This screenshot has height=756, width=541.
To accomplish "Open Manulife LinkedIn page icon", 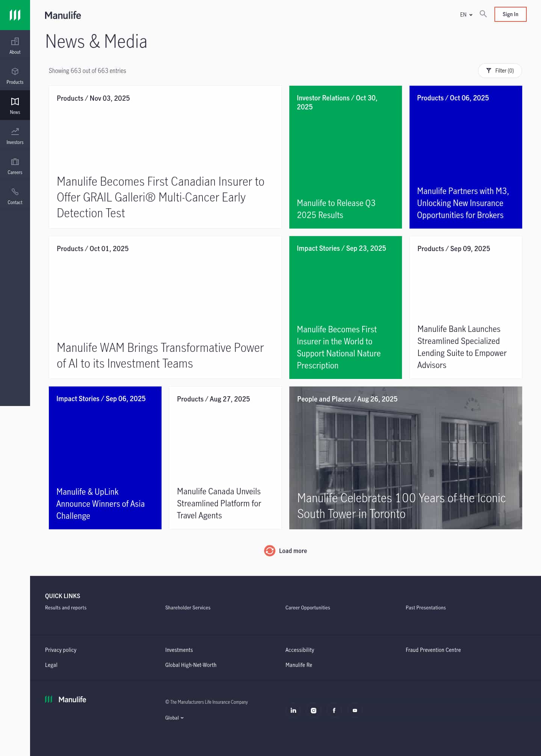I will pyautogui.click(x=293, y=710).
